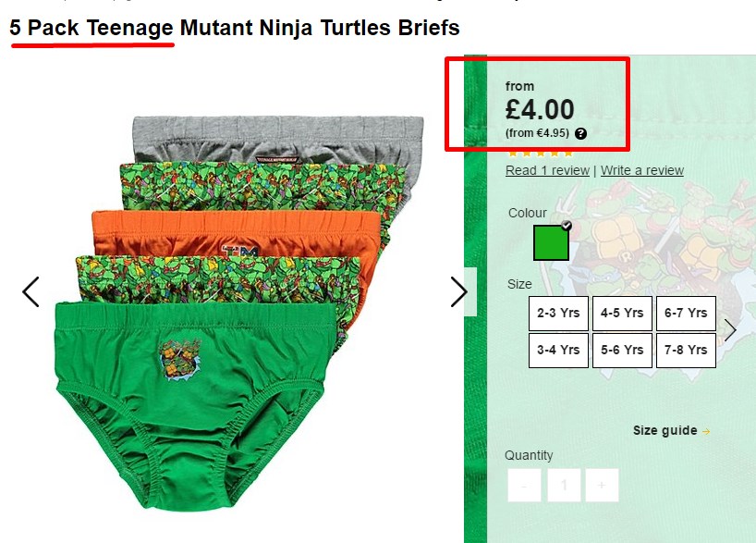Open the Write a review link

point(642,170)
